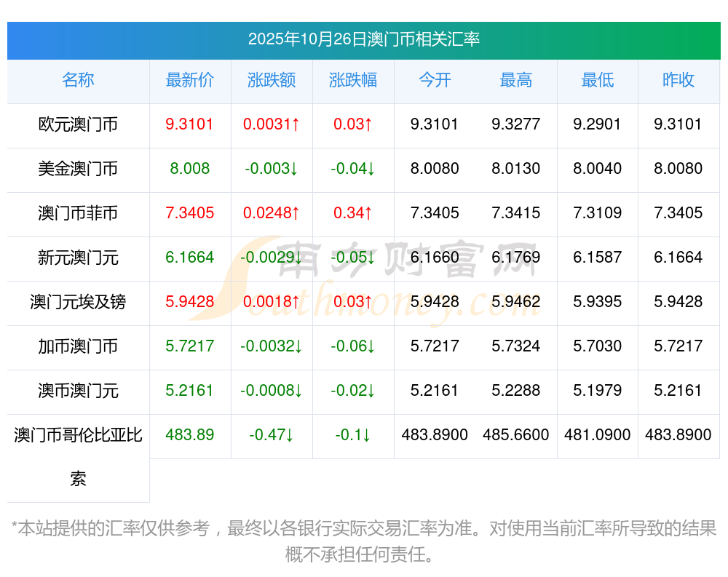Click the change amount 0.0248↑

tap(272, 213)
